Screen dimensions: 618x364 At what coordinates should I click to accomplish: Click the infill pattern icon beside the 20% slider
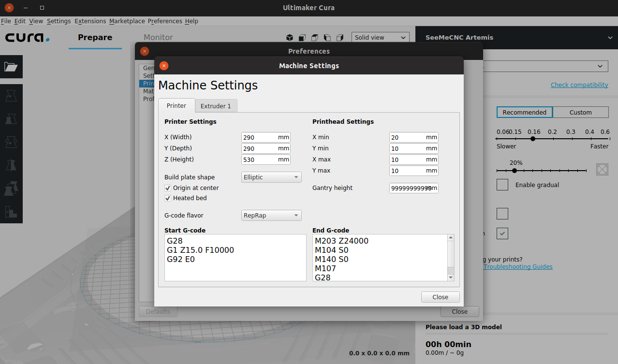(x=602, y=169)
